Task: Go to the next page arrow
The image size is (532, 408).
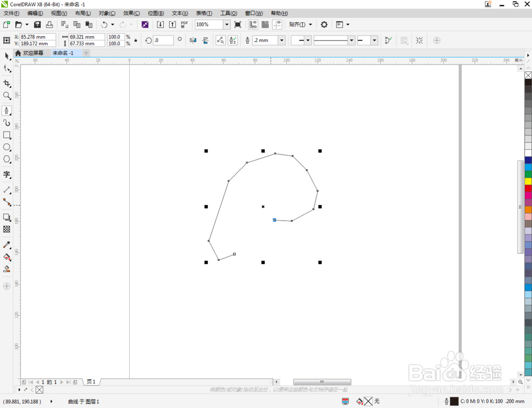Action: 62,382
